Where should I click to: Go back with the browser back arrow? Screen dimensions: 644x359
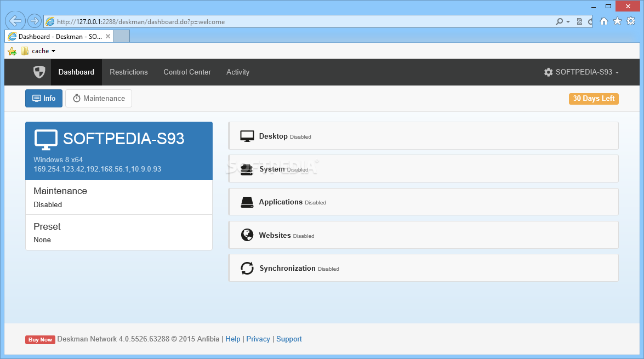coord(15,20)
